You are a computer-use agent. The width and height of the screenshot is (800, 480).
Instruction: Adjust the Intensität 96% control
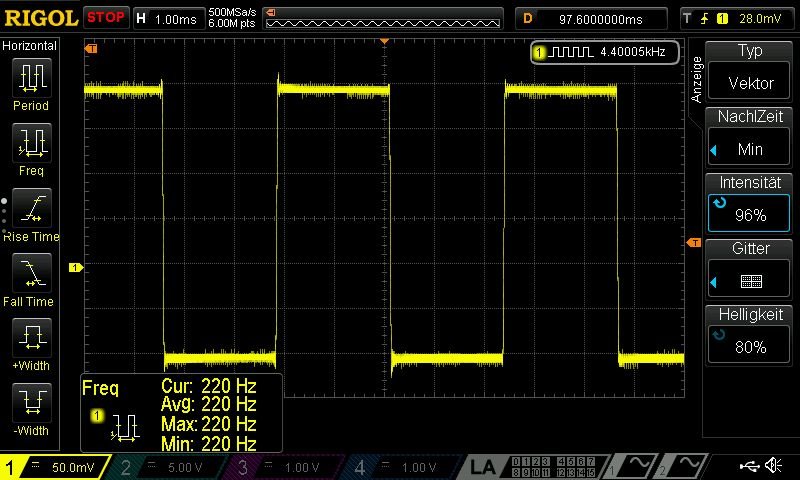tap(749, 203)
